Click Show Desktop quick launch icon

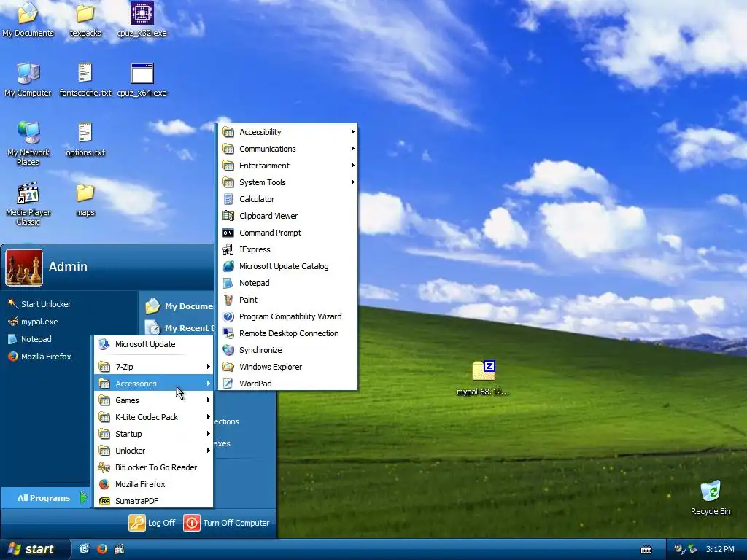pos(85,549)
